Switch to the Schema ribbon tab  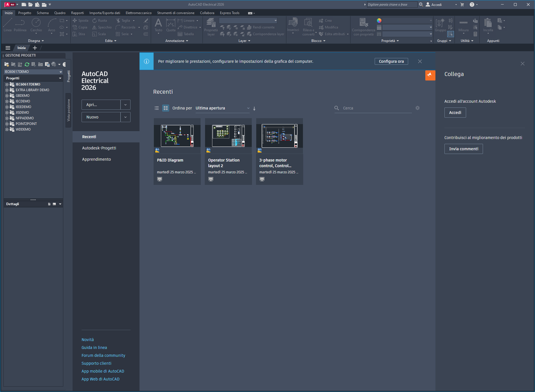[43, 13]
